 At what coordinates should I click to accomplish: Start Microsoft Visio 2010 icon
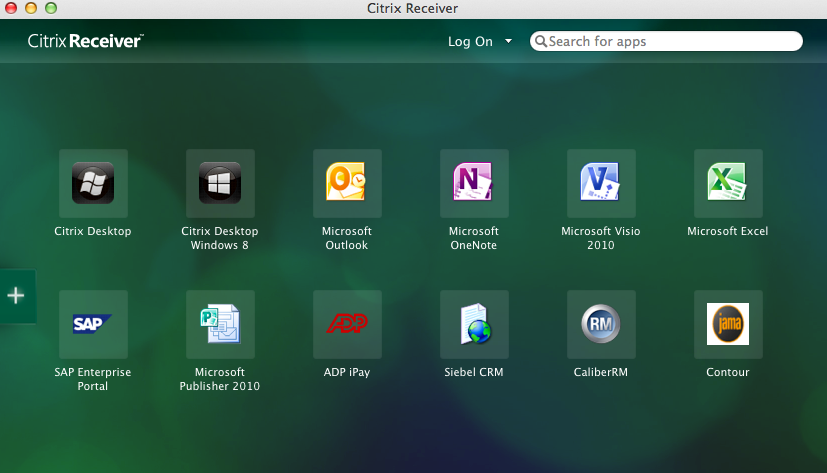click(x=601, y=183)
